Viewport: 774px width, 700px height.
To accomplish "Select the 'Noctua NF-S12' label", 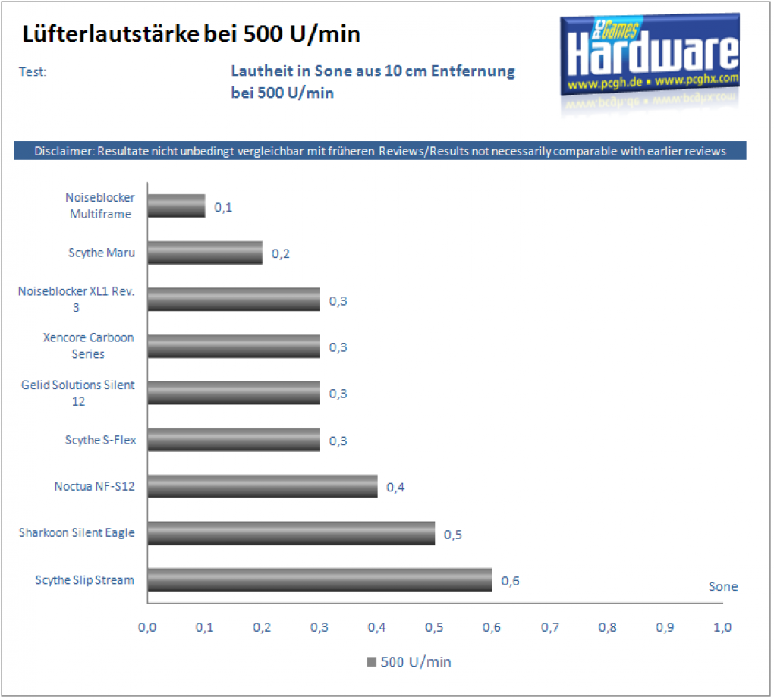I will [95, 487].
